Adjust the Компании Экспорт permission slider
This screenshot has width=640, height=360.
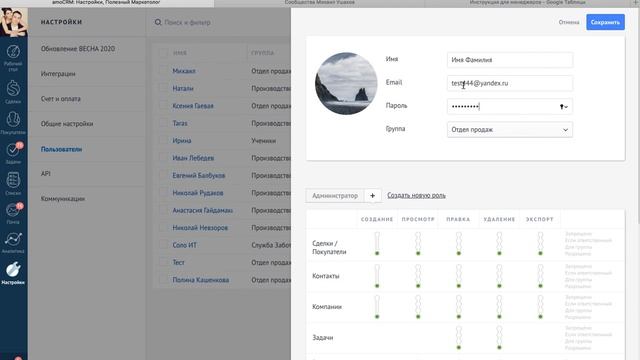tap(540, 307)
